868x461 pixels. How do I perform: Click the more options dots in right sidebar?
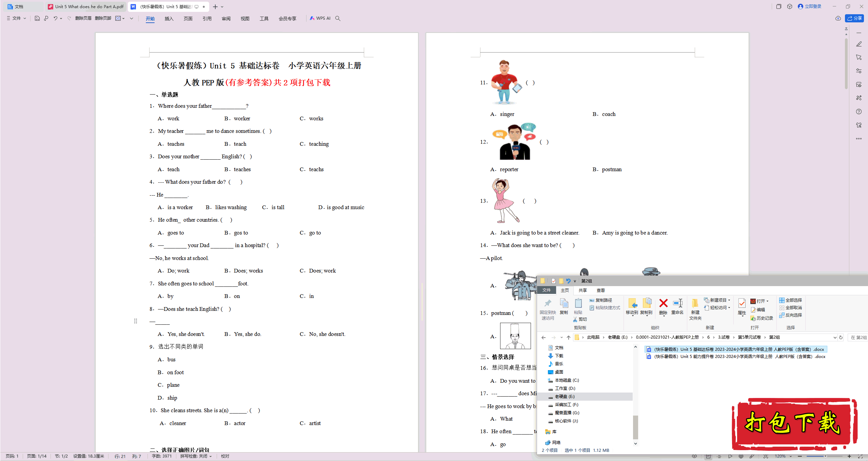click(x=859, y=139)
